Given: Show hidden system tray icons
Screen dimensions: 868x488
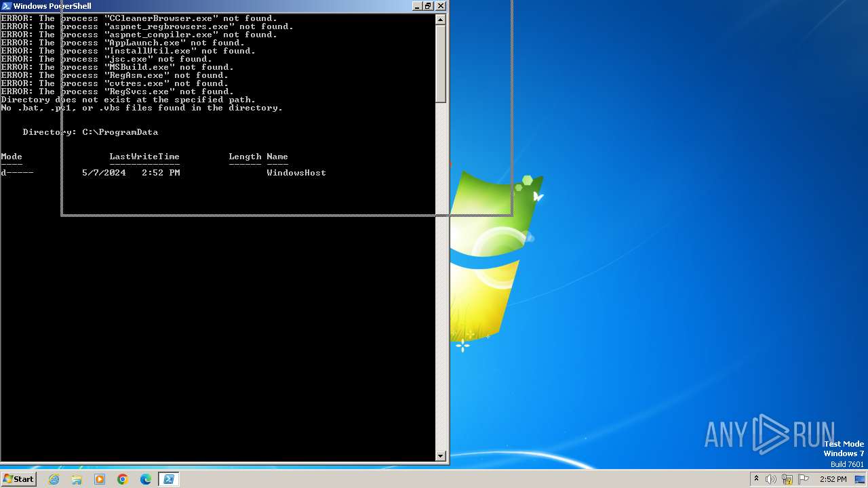Looking at the screenshot, I should pos(756,479).
